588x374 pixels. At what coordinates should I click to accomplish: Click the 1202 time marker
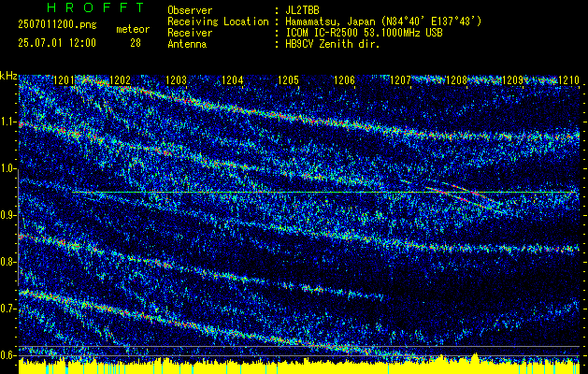pyautogui.click(x=120, y=80)
